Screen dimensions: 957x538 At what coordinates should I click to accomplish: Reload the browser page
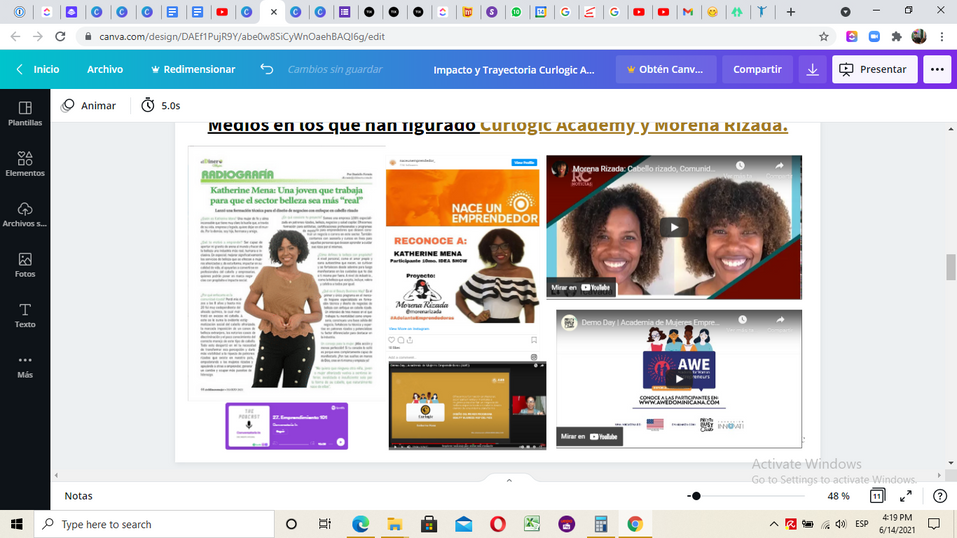(x=60, y=37)
